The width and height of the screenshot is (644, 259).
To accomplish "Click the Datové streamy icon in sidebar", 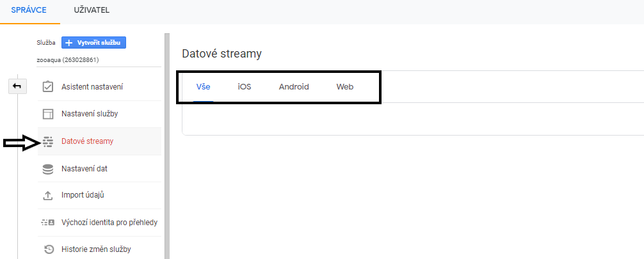I will point(48,141).
